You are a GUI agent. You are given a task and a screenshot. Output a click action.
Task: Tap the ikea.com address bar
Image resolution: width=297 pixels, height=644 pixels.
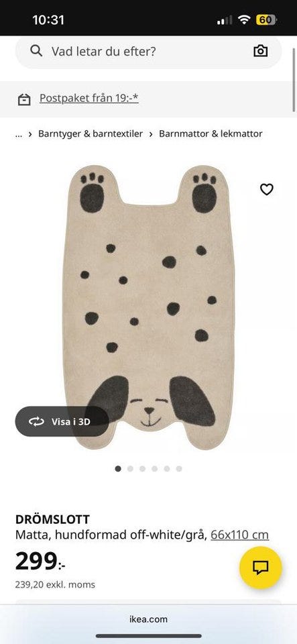click(149, 619)
